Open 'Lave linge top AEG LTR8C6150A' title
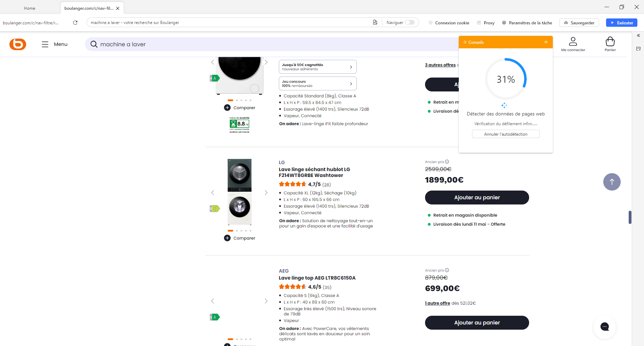The width and height of the screenshot is (644, 346). (x=317, y=278)
